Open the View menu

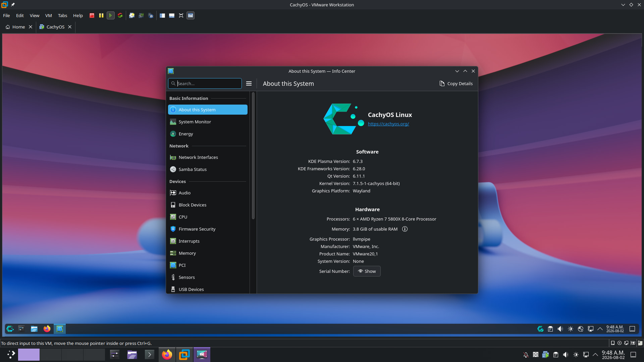pyautogui.click(x=35, y=15)
